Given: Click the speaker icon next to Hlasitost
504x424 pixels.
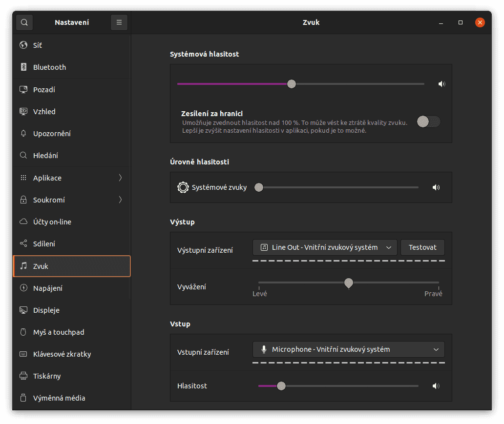Looking at the screenshot, I should (x=436, y=385).
